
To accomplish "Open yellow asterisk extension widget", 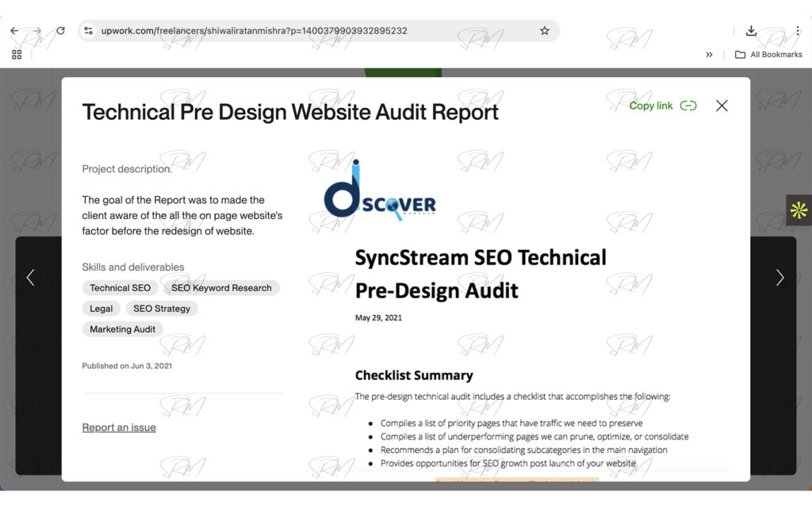I will (x=799, y=210).
